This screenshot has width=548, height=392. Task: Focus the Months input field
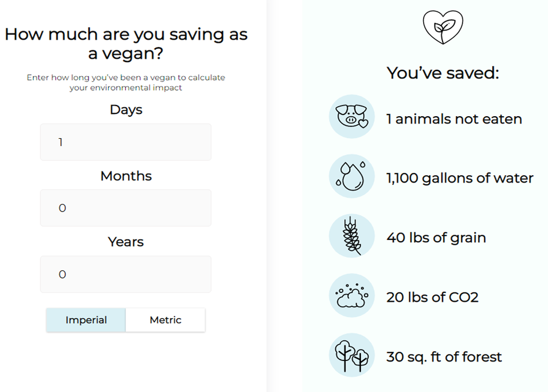(126, 208)
